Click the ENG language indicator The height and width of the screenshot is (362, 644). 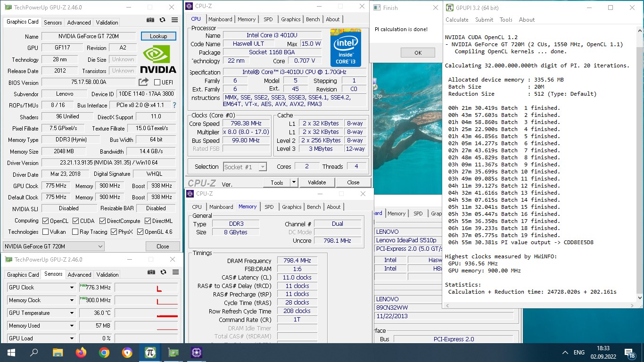tap(579, 353)
